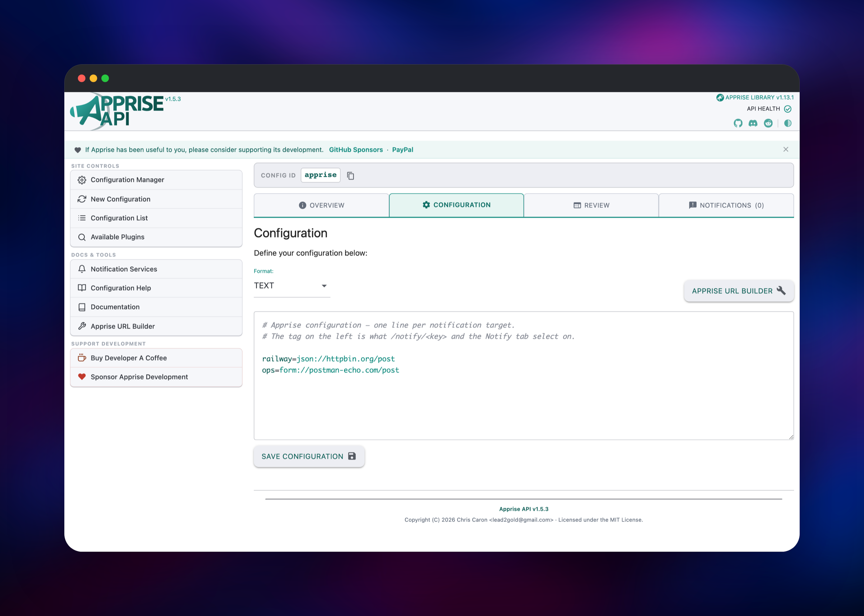Check the API Health status checkmark icon
Viewport: 864px width, 616px height.
[788, 109]
